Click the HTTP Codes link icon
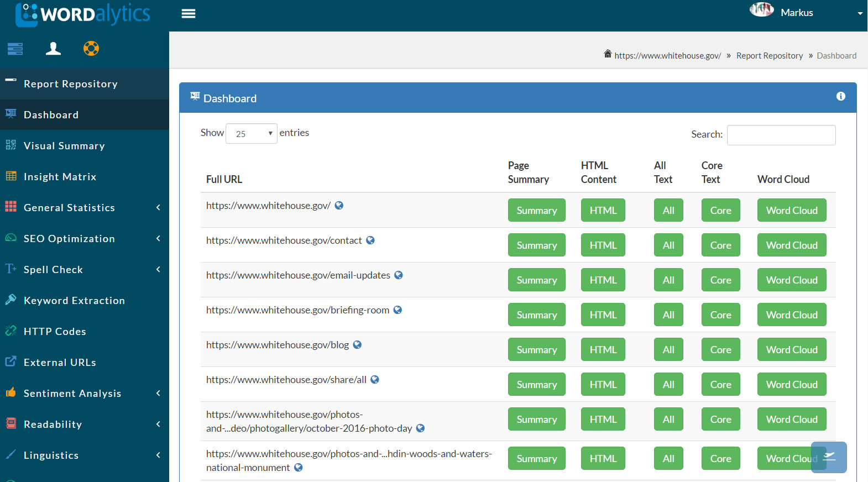 (x=11, y=331)
